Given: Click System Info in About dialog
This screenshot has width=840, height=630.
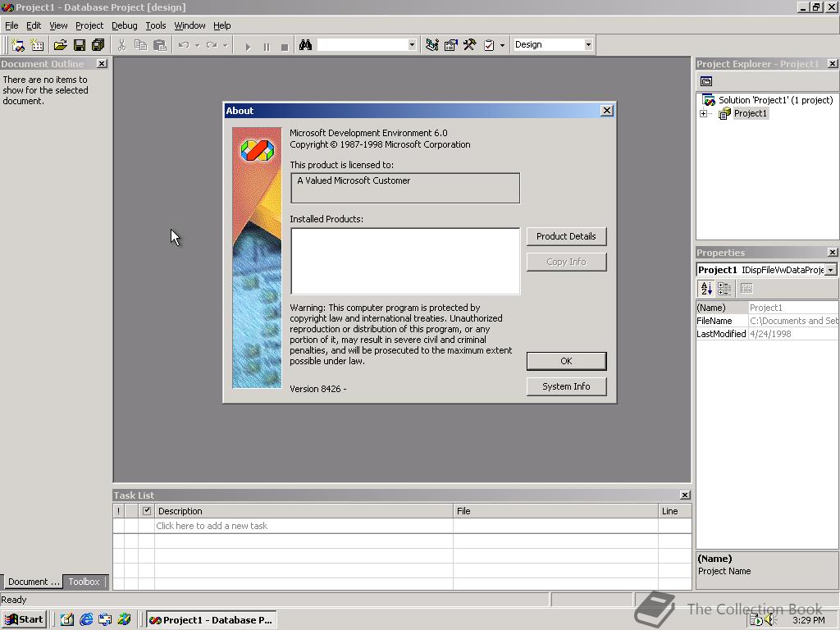Looking at the screenshot, I should [566, 386].
